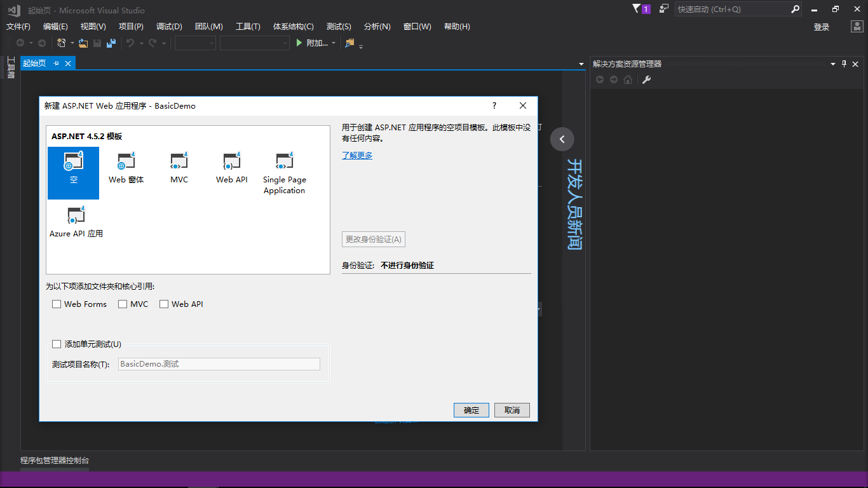Screen dimensions: 868x488
Task: Open the account avatar icon
Action: coord(857,27)
